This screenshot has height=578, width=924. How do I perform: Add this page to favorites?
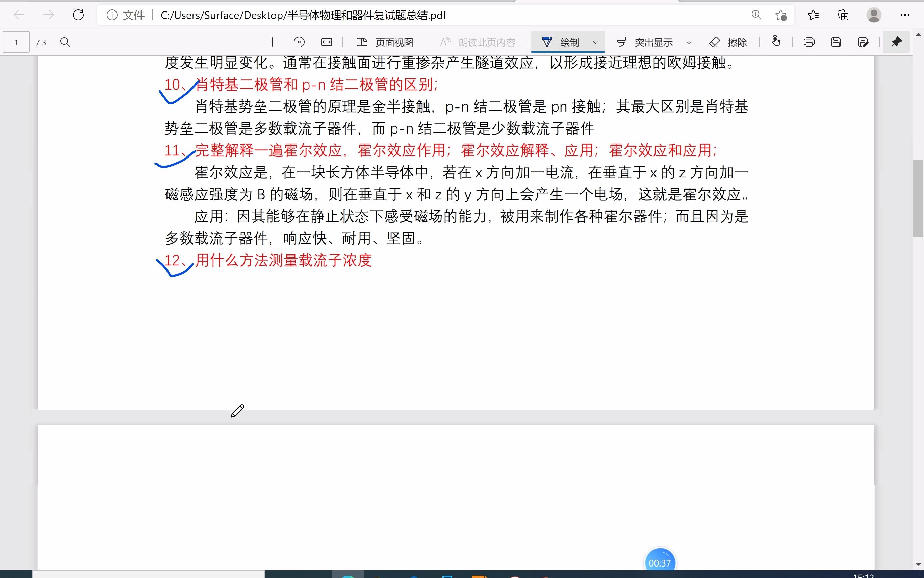tap(781, 15)
